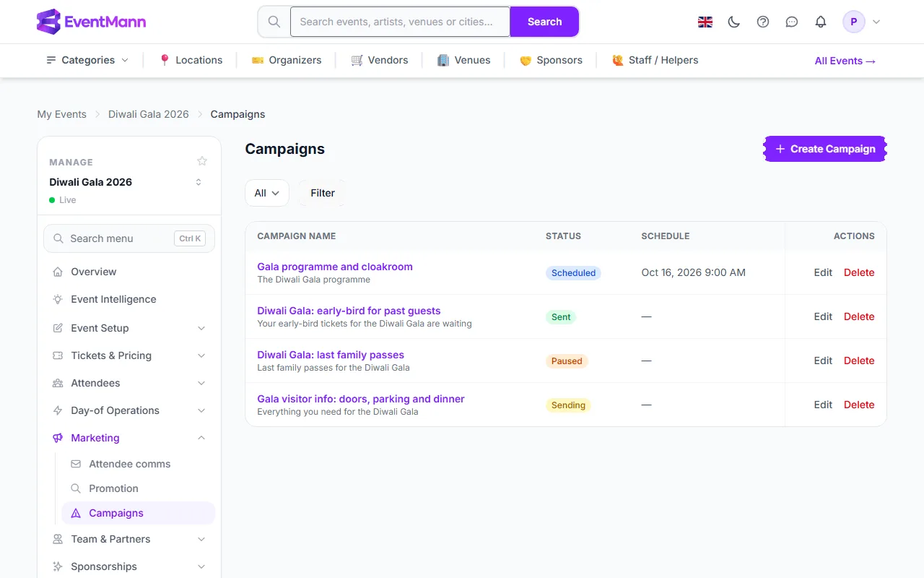Image resolution: width=924 pixels, height=578 pixels.
Task: Expand the Event Setup section
Action: point(129,328)
